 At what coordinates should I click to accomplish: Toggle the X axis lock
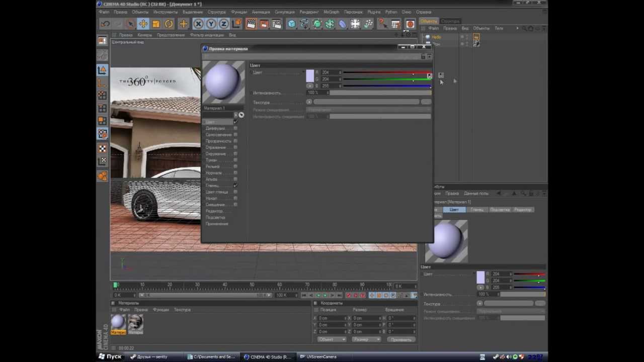(198, 24)
